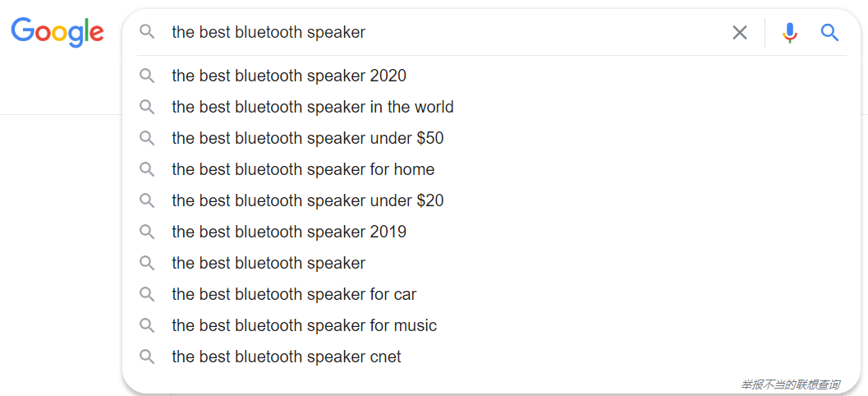Pick "the best bluetooth speaker 2019"
Screen dimensions: 868x396
click(x=491, y=232)
